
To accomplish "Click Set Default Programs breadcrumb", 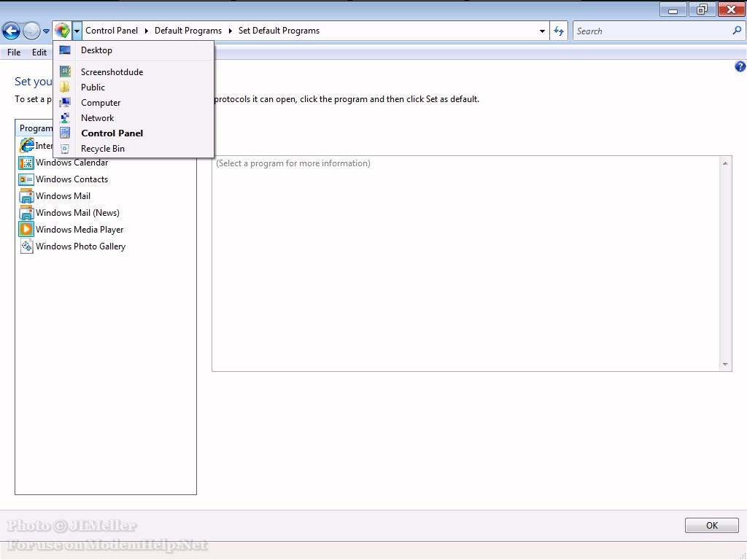I will coord(279,31).
